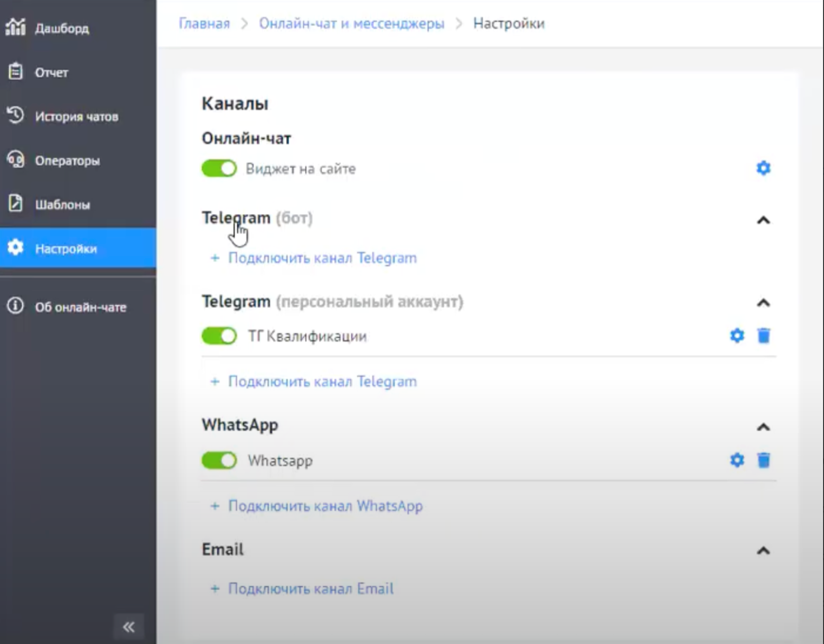Click the Виджет на сайте label
824x644 pixels.
(300, 169)
